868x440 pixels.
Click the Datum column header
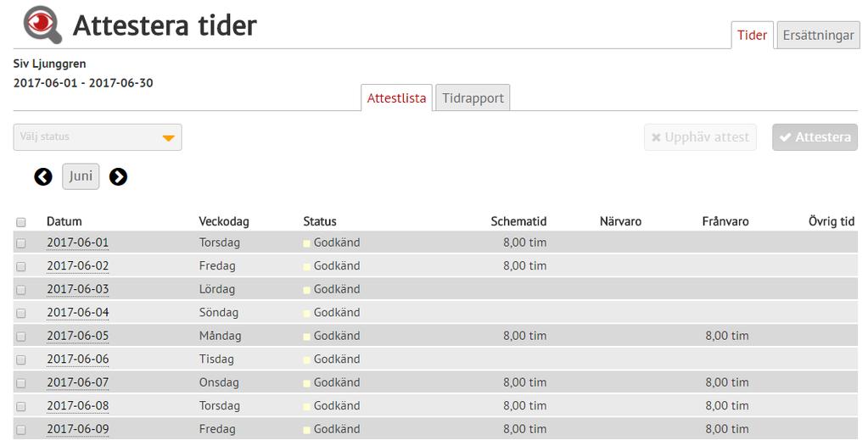pyautogui.click(x=64, y=221)
